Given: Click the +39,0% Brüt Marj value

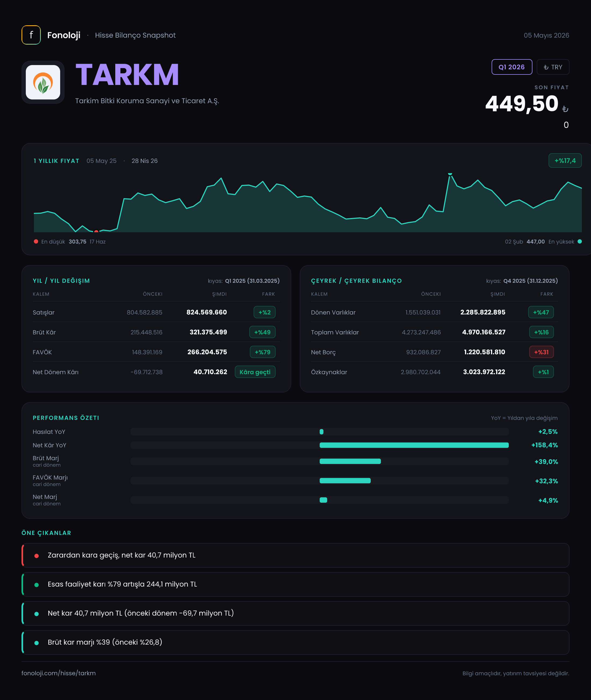Looking at the screenshot, I should 546,462.
